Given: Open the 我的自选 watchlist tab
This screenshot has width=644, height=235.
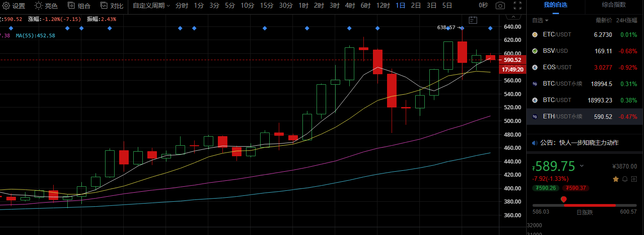Looking at the screenshot, I should [556, 5].
